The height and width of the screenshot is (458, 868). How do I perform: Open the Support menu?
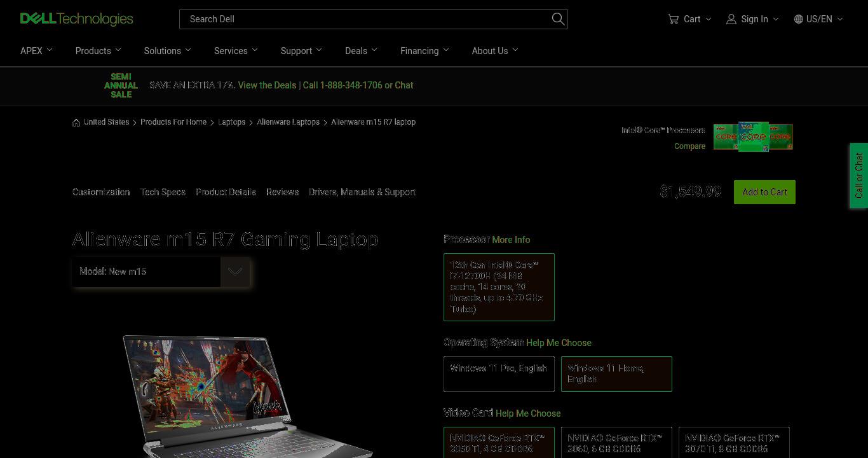301,51
